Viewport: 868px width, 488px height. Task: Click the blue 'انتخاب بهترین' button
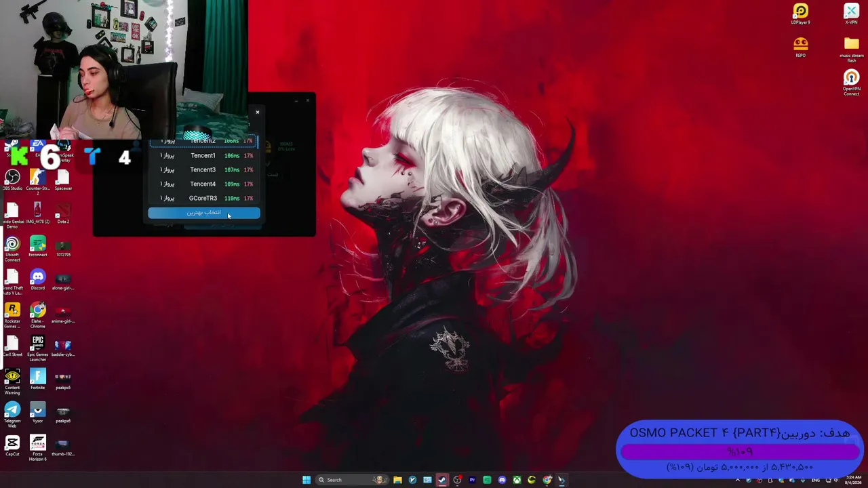(203, 213)
